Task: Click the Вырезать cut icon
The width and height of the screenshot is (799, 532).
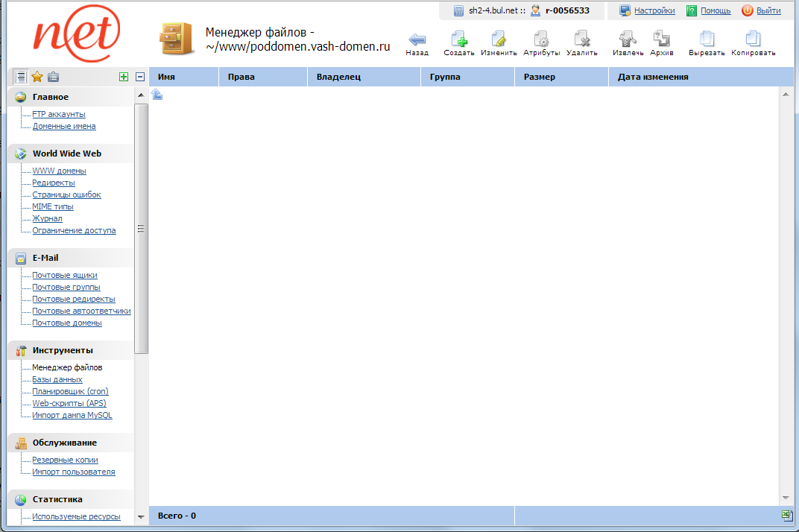Action: point(707,39)
